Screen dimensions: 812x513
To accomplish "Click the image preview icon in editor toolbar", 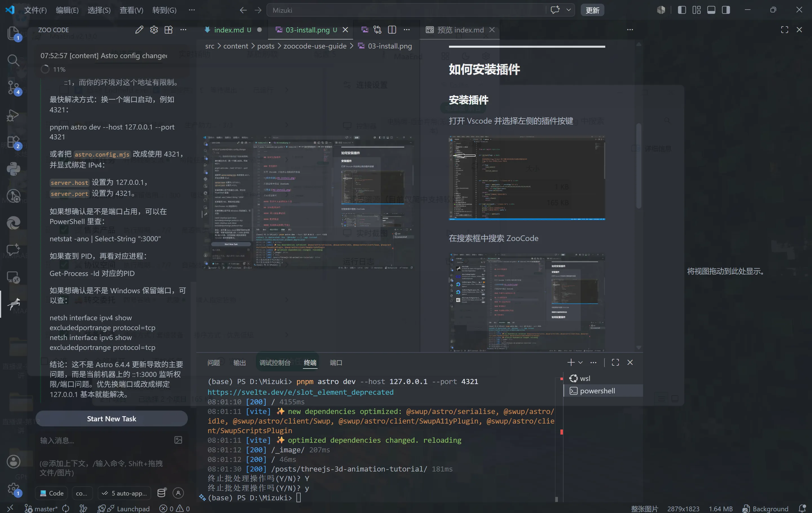I will tap(365, 30).
